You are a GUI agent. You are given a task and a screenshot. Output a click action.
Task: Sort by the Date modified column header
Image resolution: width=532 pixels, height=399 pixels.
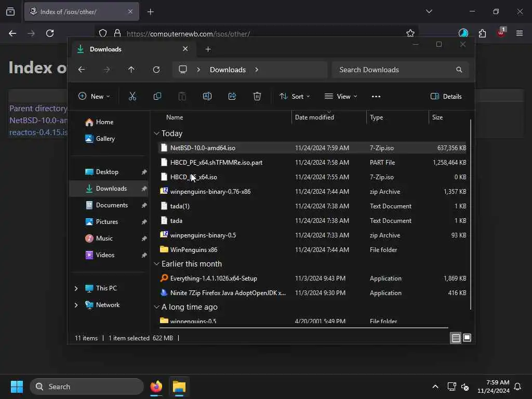[x=328, y=117]
